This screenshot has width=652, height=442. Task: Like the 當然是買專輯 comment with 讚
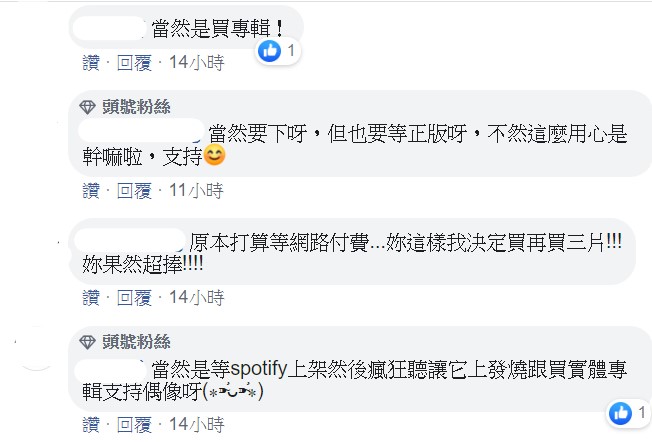pyautogui.click(x=91, y=63)
